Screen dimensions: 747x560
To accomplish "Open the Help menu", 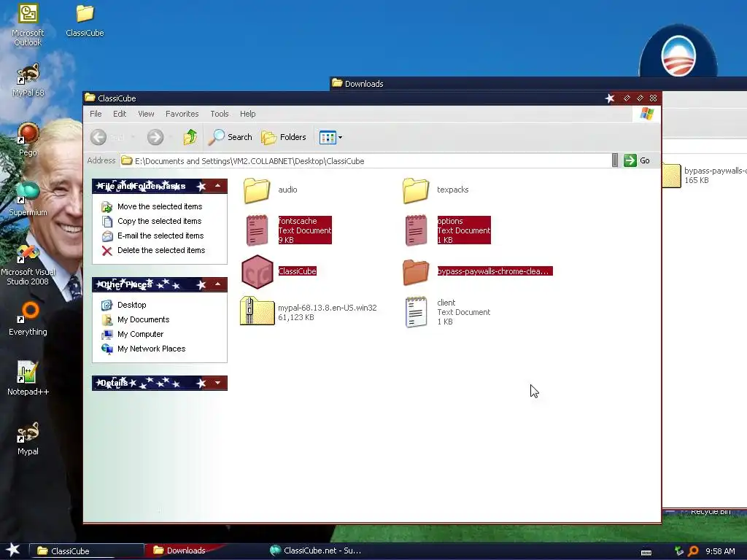I will 248,114.
